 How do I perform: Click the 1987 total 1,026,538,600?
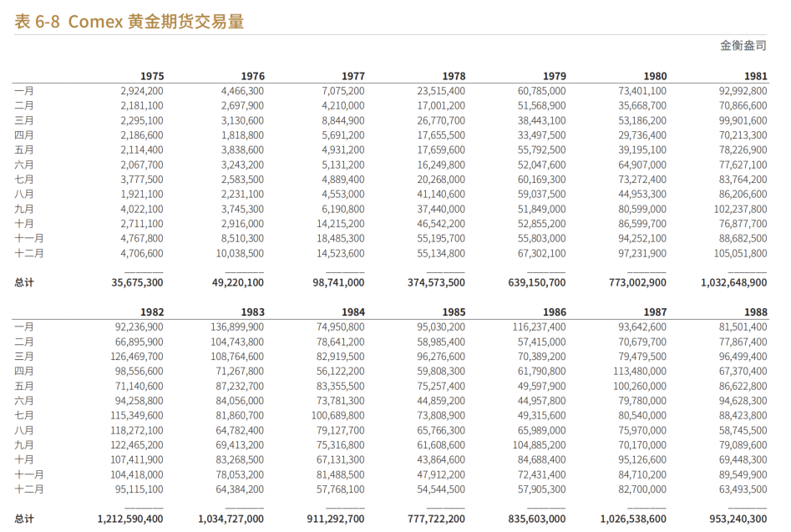click(x=633, y=519)
